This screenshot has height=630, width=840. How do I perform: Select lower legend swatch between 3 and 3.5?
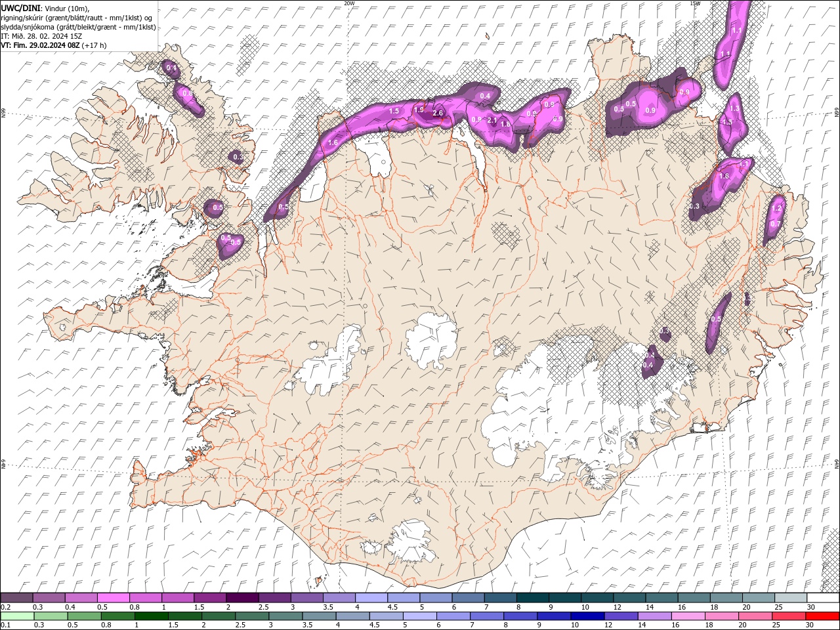point(285,616)
